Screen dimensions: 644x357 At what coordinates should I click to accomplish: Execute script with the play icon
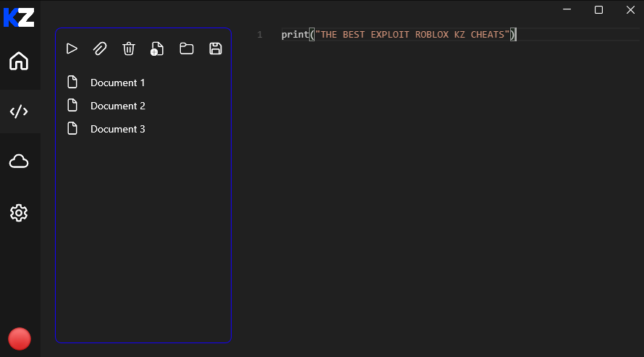[72, 49]
